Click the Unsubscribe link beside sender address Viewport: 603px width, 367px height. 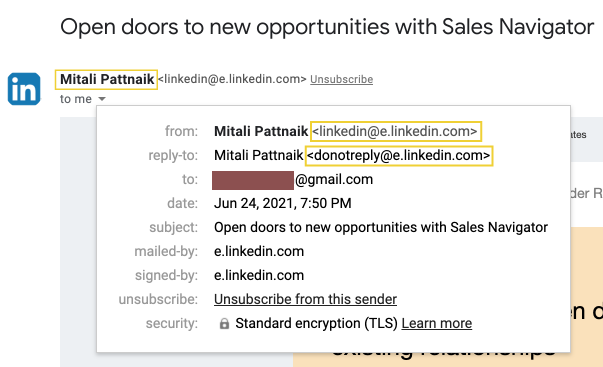point(341,79)
